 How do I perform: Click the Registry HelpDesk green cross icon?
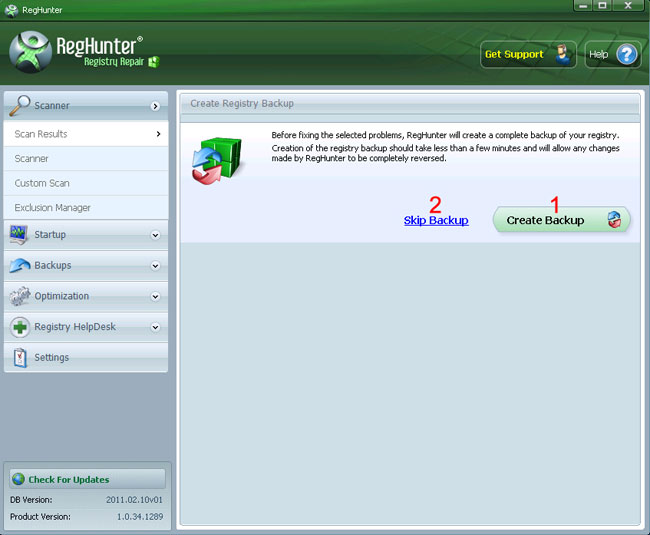point(19,327)
